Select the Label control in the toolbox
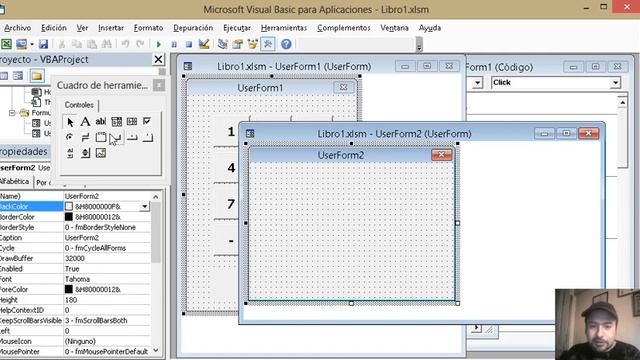Viewport: 640px width, 360px height. 85,121
